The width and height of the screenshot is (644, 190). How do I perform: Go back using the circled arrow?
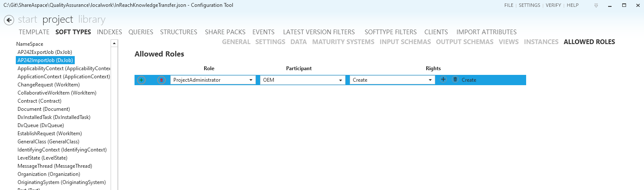pos(9,20)
